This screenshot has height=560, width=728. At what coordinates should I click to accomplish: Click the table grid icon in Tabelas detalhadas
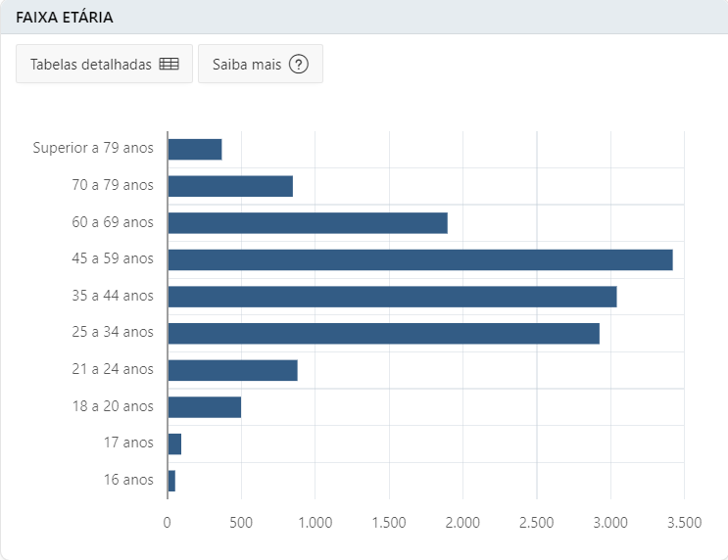[x=169, y=64]
